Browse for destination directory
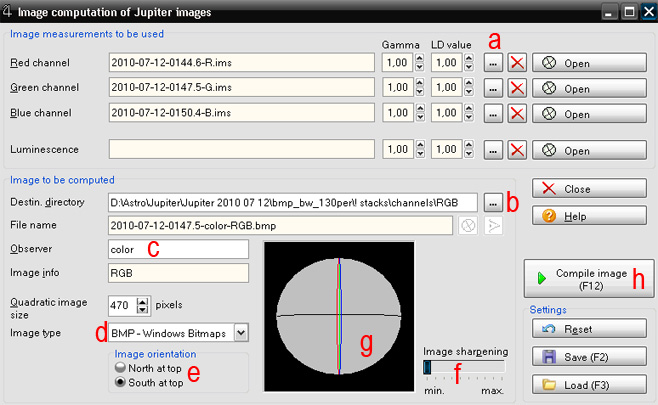This screenshot has width=658, height=405. click(493, 202)
